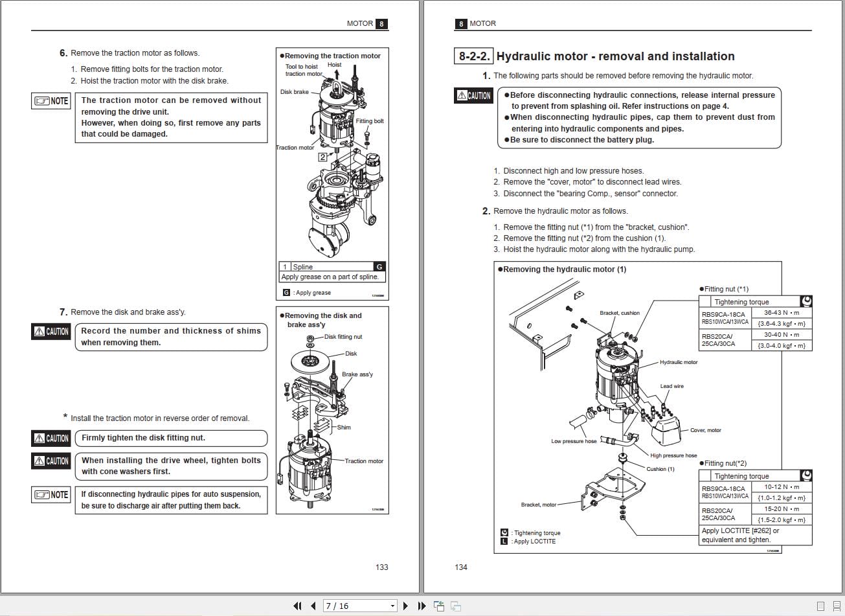This screenshot has width=845, height=616.
Task: Go to the first page
Action: pos(297,606)
